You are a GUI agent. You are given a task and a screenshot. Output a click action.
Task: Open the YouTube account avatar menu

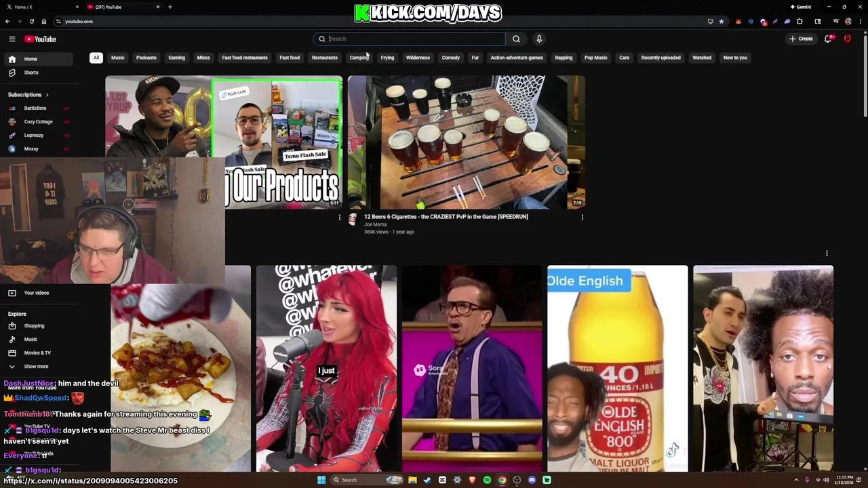click(848, 39)
